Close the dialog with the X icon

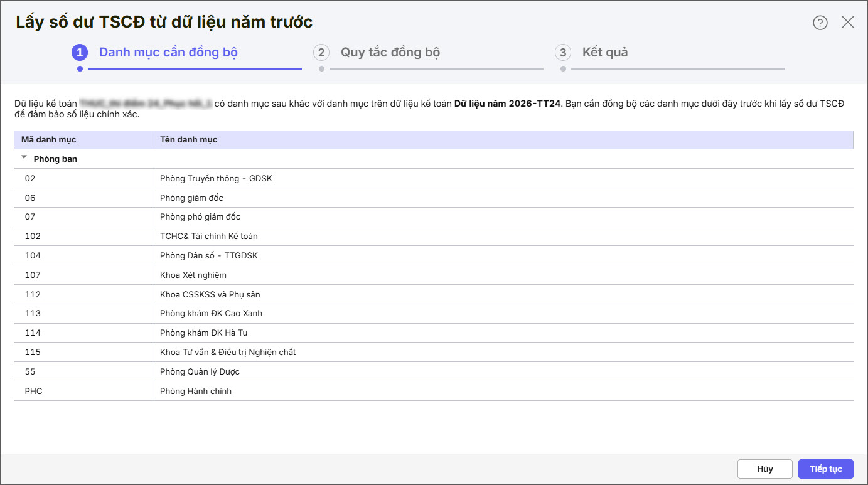click(x=848, y=23)
